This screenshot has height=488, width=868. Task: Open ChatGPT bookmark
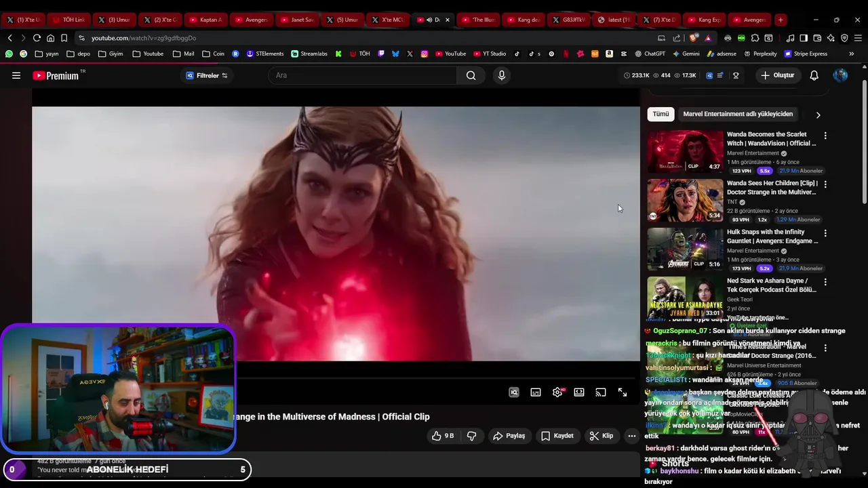point(650,54)
